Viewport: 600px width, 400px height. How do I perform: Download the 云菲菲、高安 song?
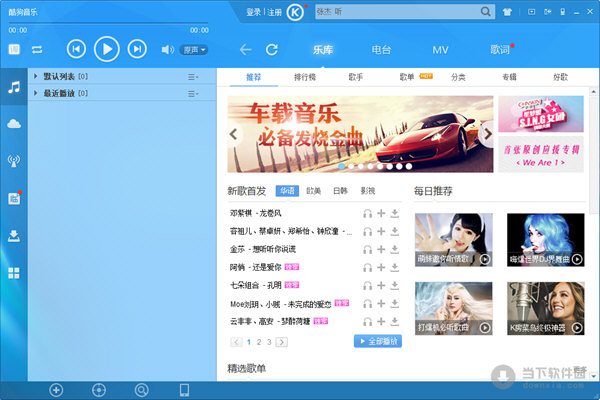coord(395,322)
